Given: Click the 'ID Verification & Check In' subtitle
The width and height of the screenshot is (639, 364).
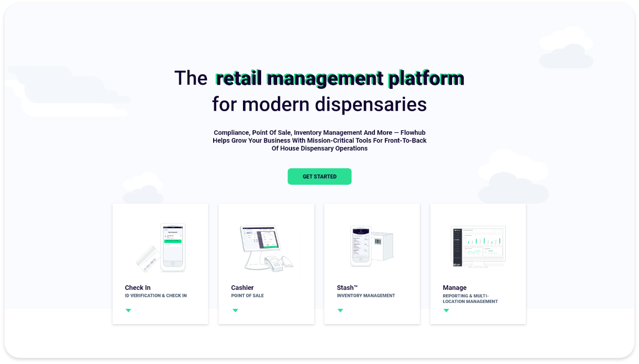Looking at the screenshot, I should point(156,296).
